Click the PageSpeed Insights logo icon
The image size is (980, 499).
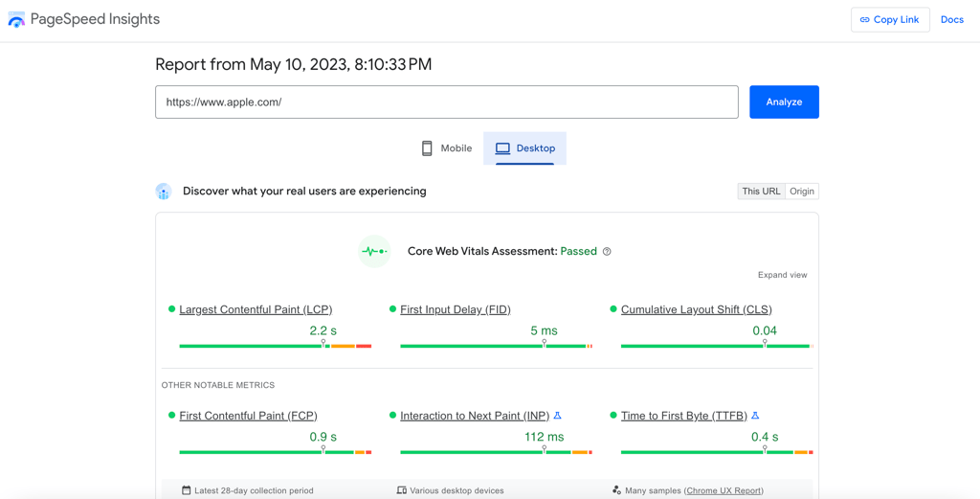pyautogui.click(x=16, y=20)
